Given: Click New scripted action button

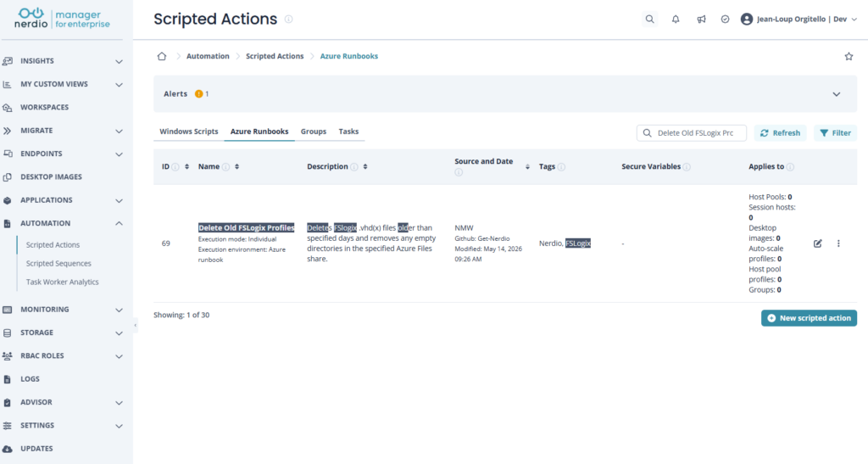Looking at the screenshot, I should 809,318.
